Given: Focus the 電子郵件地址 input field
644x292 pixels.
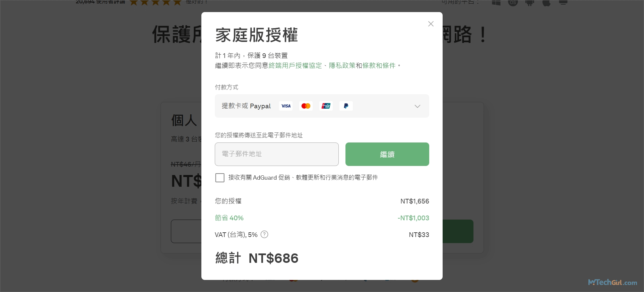Looking at the screenshot, I should click(276, 154).
